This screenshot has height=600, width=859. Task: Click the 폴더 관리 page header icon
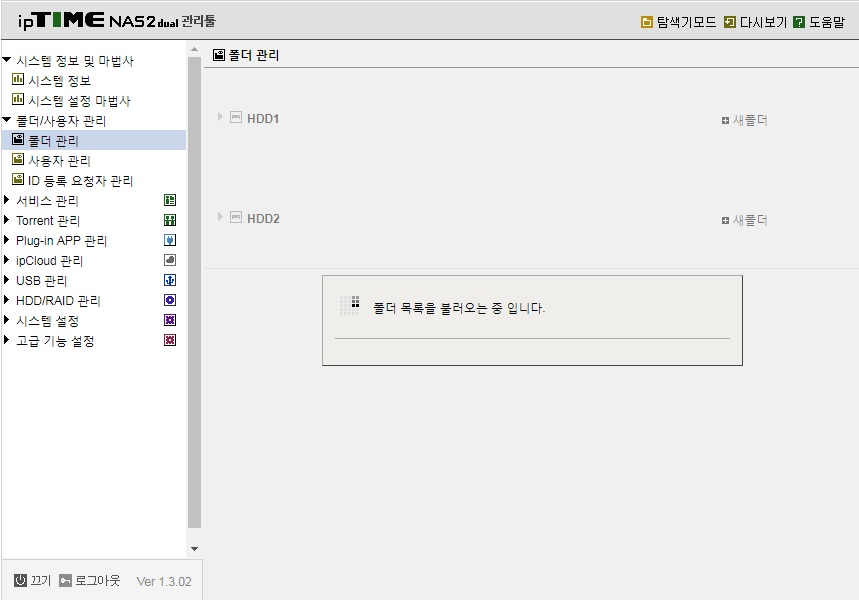(219, 55)
